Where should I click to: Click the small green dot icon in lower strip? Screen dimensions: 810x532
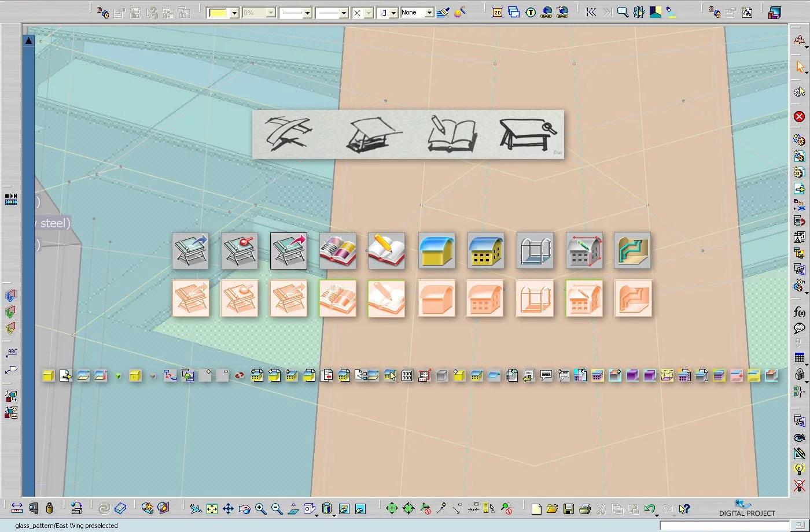[x=118, y=376]
